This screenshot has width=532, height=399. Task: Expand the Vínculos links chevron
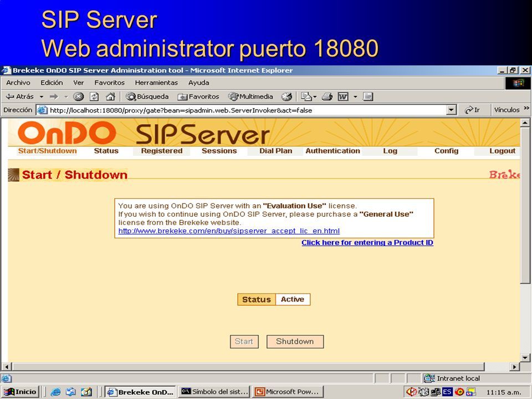tap(526, 108)
